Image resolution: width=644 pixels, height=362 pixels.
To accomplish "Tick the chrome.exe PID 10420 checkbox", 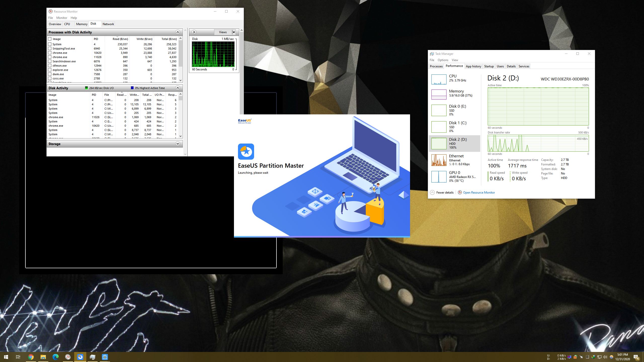I will (50, 53).
